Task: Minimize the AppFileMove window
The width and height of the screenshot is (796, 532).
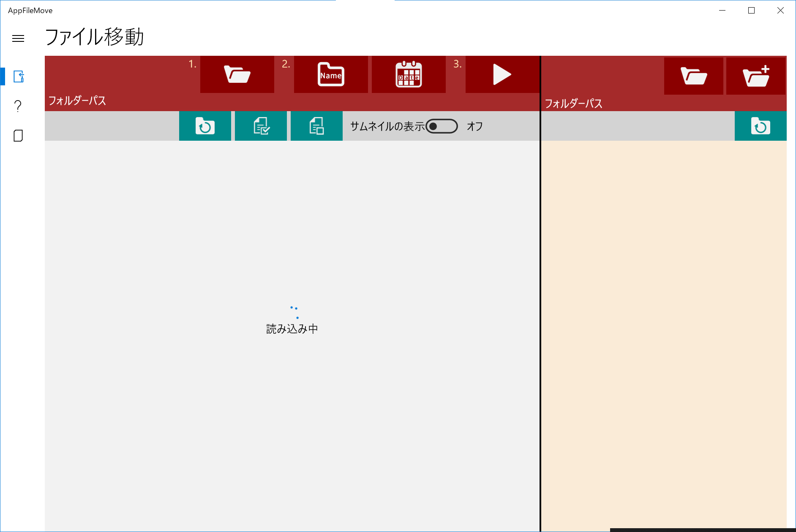Action: (x=722, y=11)
